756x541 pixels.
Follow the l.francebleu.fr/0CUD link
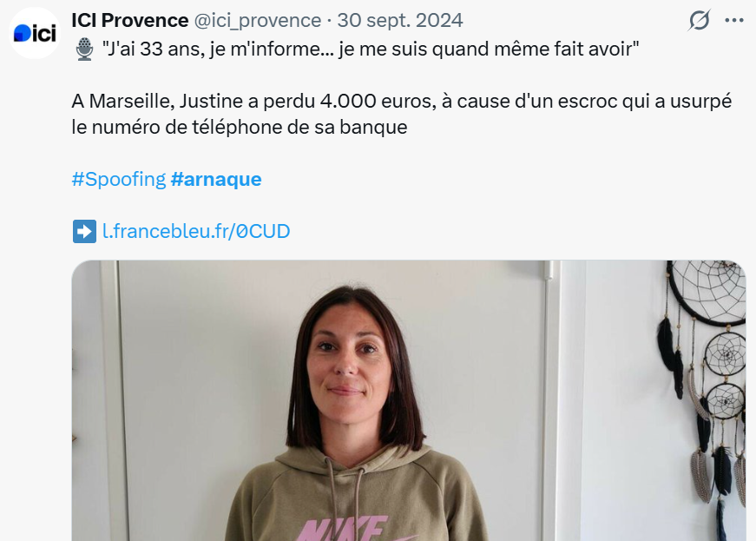pyautogui.click(x=196, y=231)
